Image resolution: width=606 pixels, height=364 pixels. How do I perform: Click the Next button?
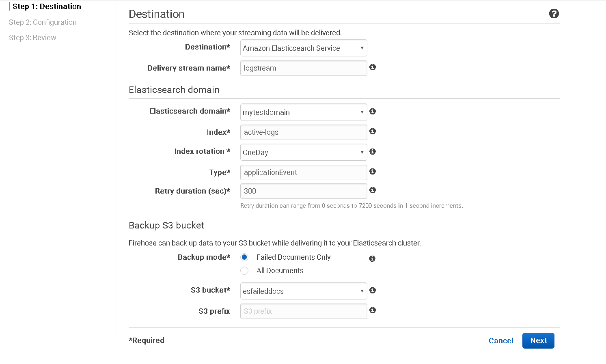[x=538, y=340]
